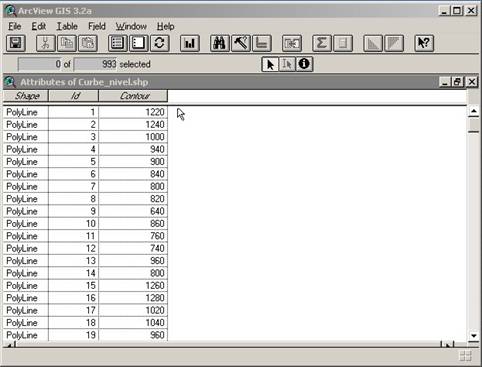Minimize the Attributes of Curbe_nivel.shp window
Viewport: 482px width, 367px height.
(444, 82)
